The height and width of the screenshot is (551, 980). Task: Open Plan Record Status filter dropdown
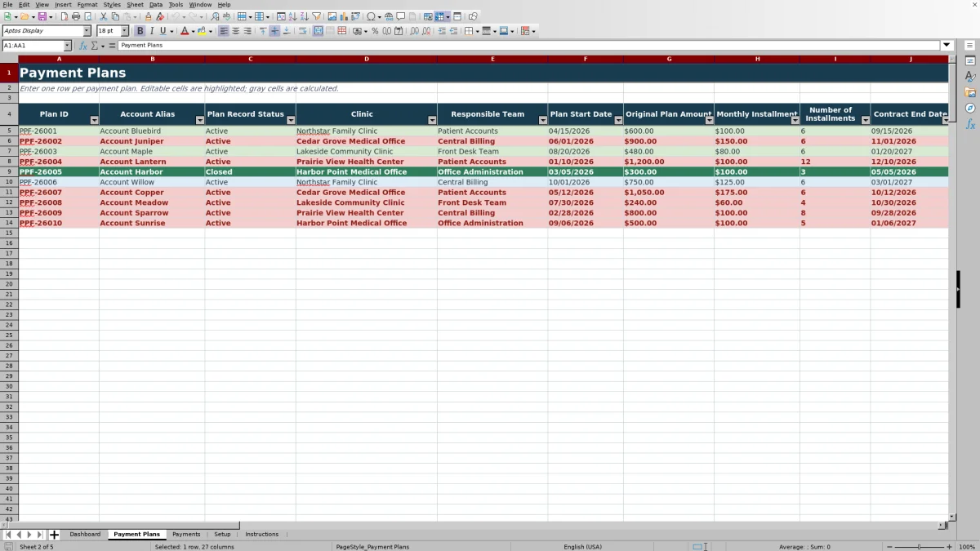pos(291,120)
